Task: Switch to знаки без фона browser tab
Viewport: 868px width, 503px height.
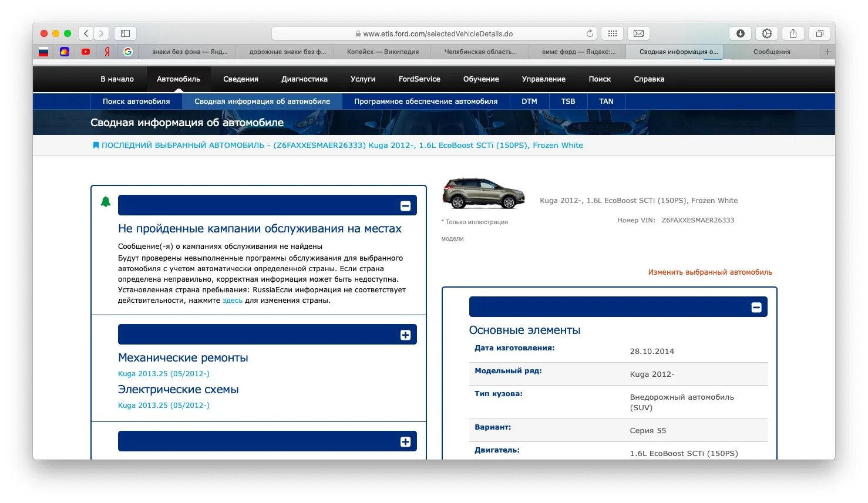Action: coord(187,52)
